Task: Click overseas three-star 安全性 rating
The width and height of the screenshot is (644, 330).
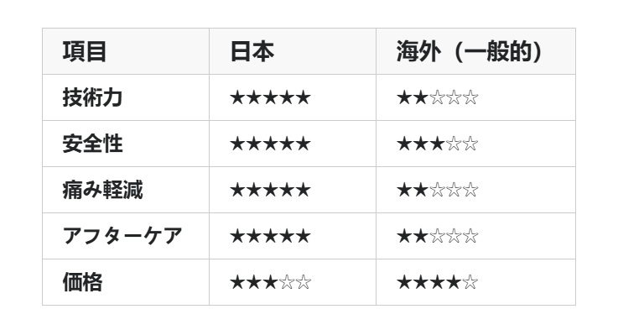Action: (x=437, y=144)
